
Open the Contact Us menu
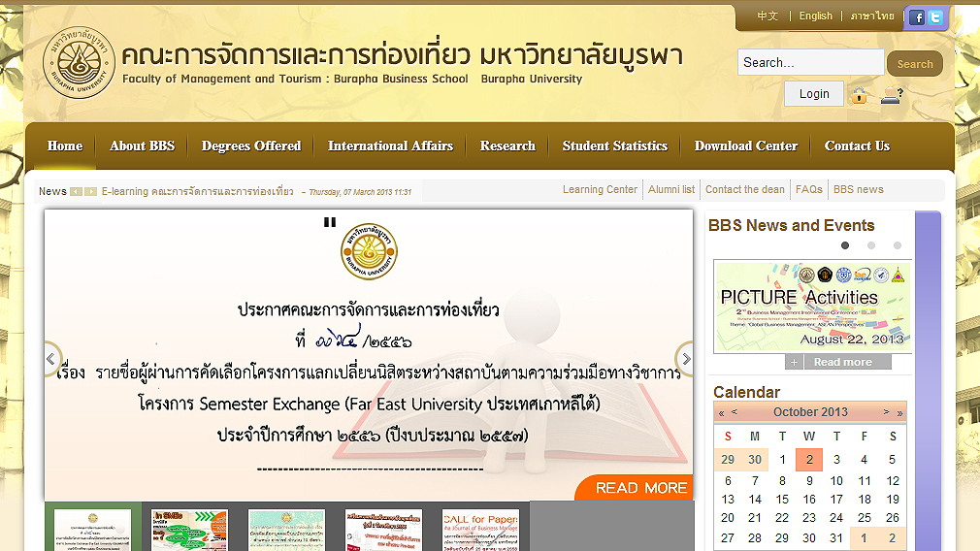tap(857, 146)
